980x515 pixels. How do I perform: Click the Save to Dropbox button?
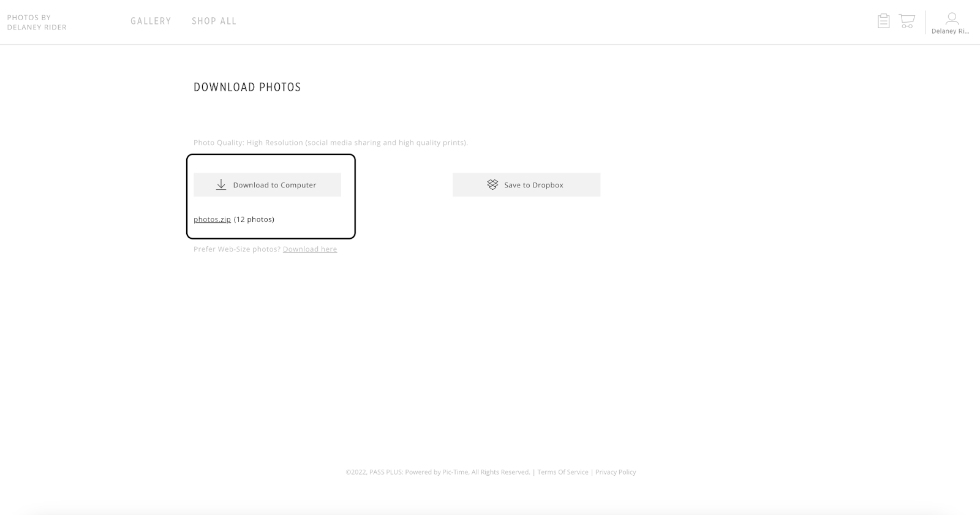pyautogui.click(x=526, y=184)
